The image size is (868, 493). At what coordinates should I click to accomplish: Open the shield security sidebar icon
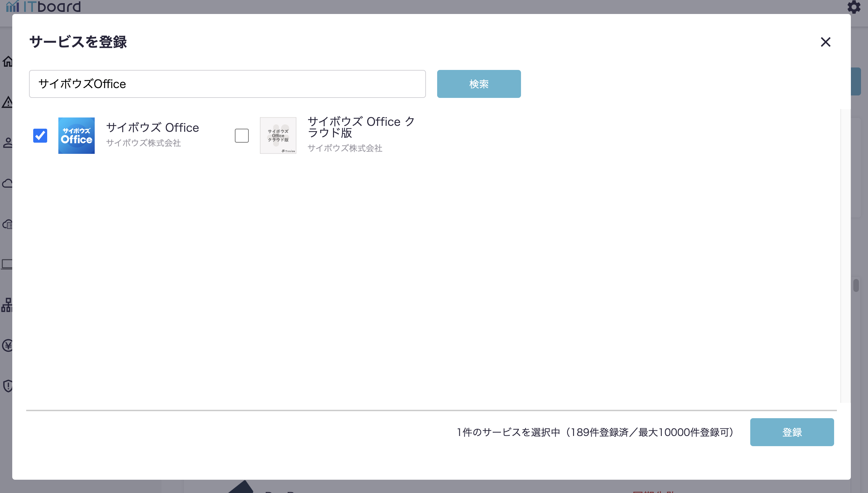(7, 386)
